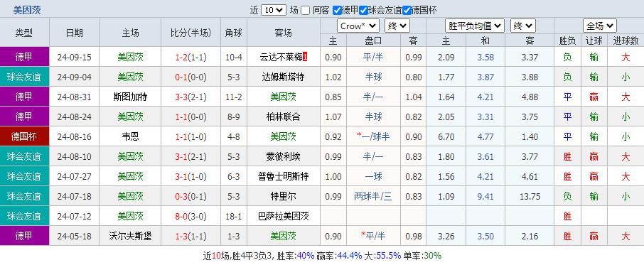Click handicap 两球半/三

point(373,197)
